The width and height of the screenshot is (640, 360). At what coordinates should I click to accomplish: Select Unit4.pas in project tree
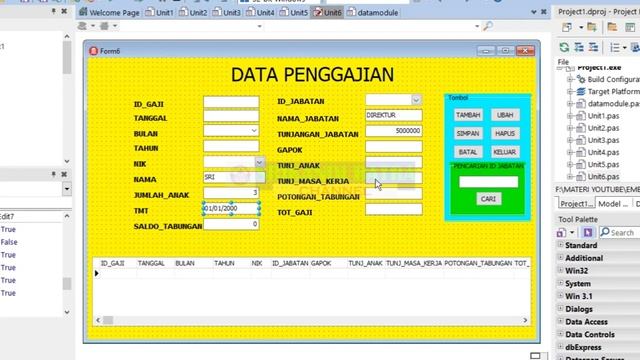pos(603,152)
